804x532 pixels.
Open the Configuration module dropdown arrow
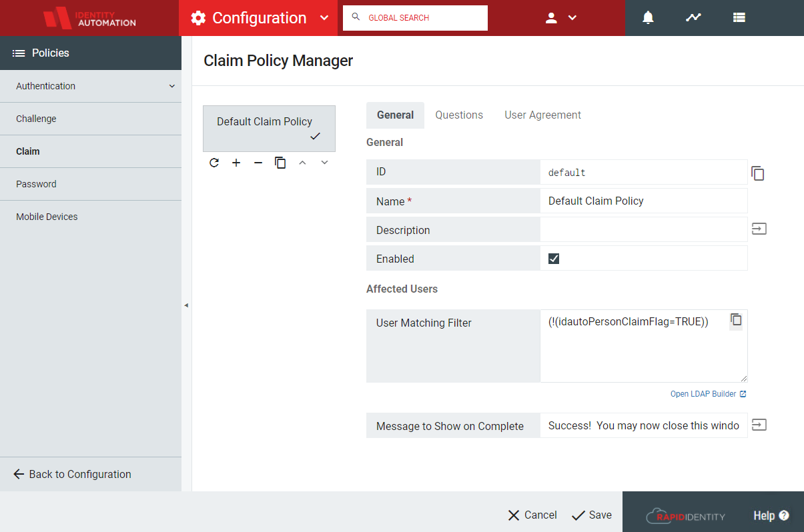[324, 18]
